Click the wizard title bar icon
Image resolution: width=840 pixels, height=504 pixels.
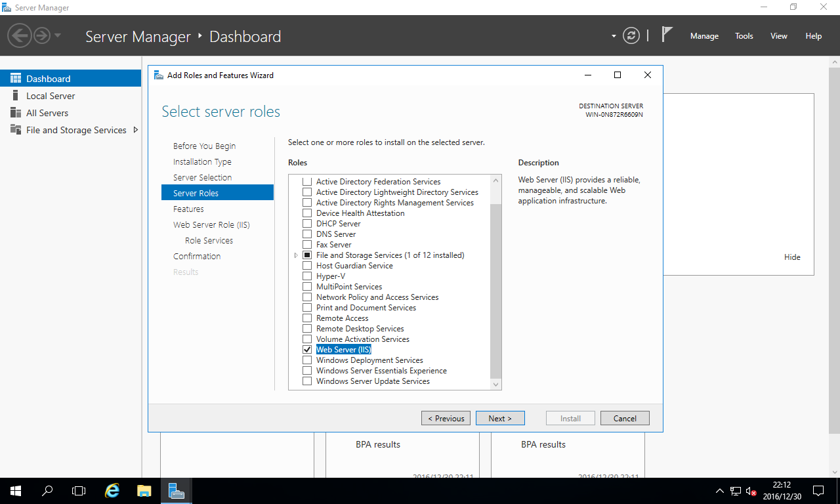[158, 75]
